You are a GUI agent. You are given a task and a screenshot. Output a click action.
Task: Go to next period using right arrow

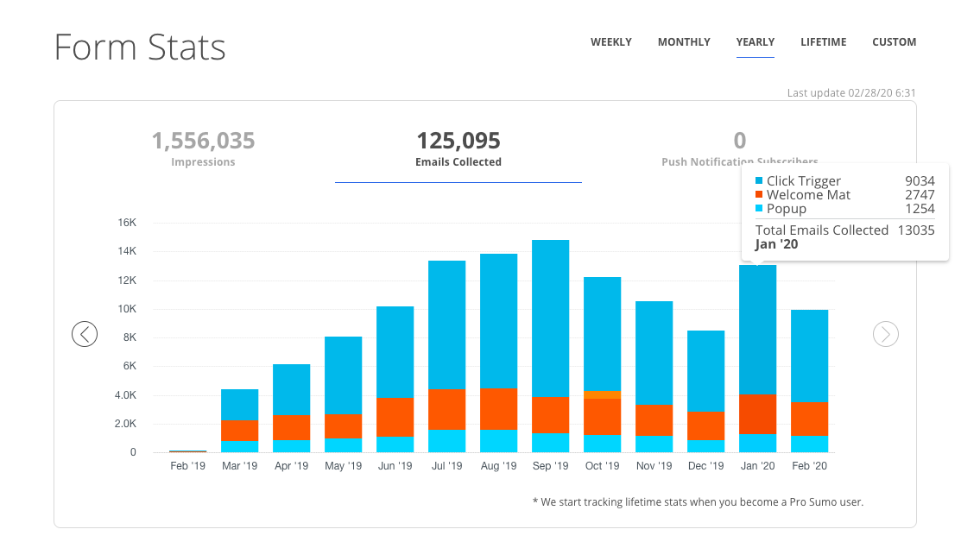pos(886,334)
